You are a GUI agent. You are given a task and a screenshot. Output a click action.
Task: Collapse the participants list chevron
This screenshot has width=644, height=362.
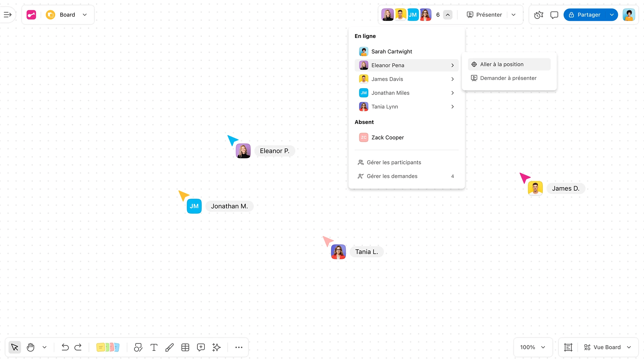(448, 15)
